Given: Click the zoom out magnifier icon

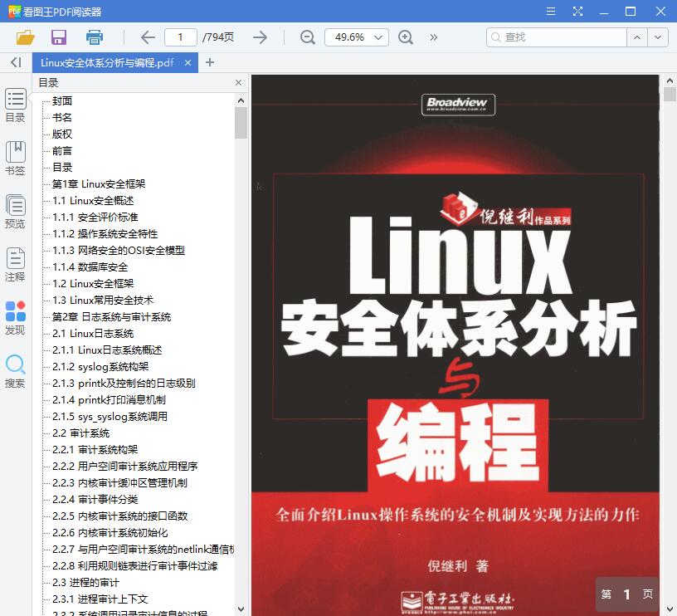Looking at the screenshot, I should point(308,37).
